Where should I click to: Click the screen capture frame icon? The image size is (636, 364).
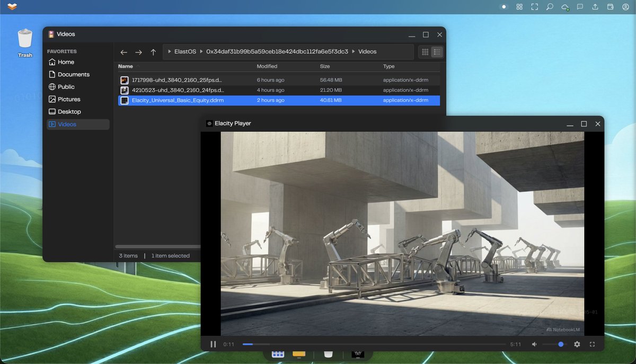click(534, 7)
